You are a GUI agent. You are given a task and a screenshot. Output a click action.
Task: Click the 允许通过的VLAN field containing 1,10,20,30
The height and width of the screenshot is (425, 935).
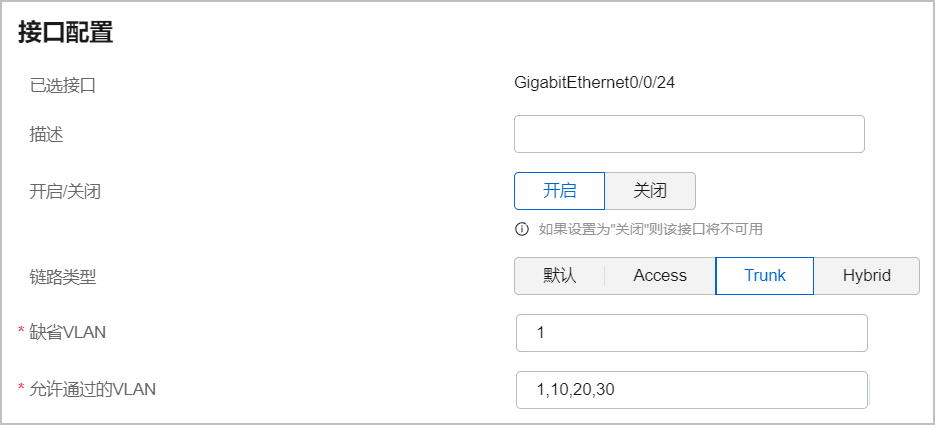tap(692, 390)
